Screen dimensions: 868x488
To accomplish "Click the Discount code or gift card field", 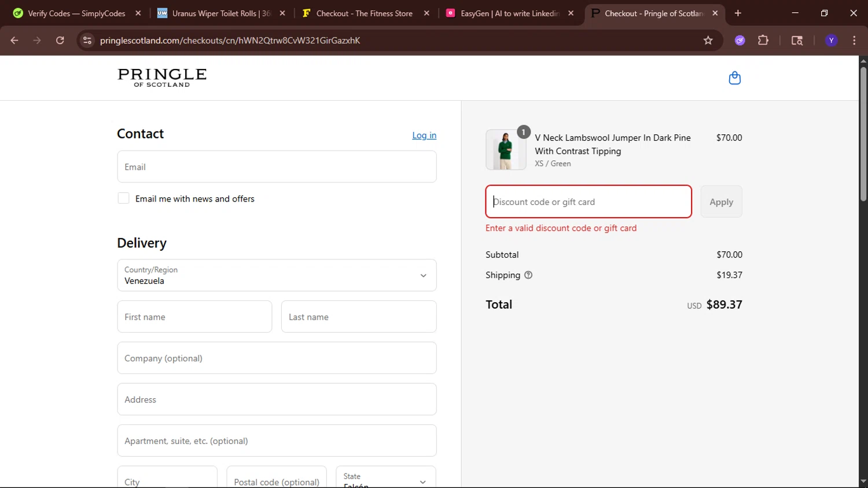I will tap(589, 201).
